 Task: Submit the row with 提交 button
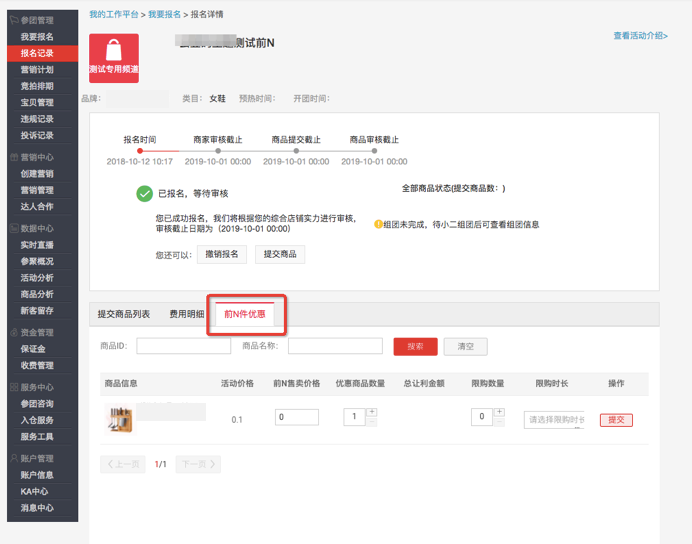(616, 420)
